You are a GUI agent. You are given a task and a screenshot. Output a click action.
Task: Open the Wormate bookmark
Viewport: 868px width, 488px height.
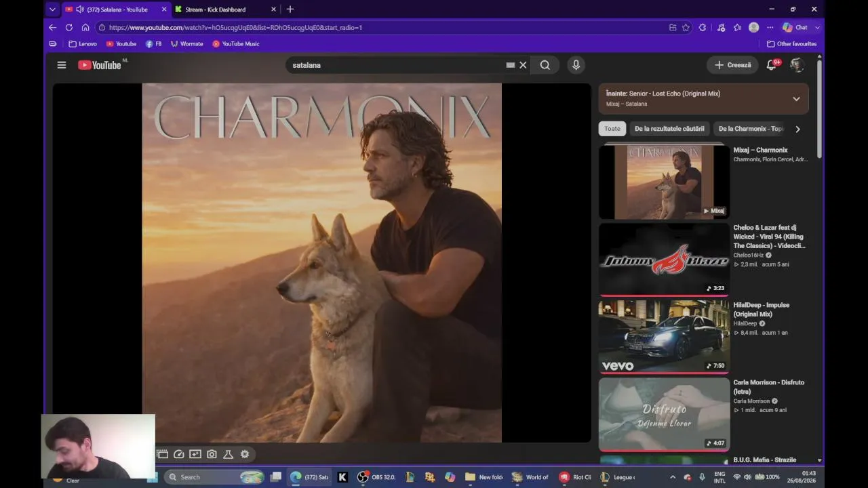tap(186, 44)
